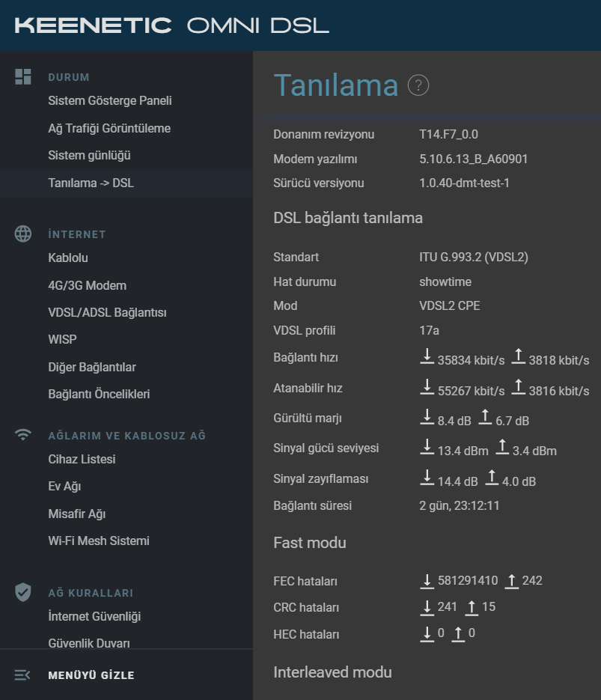This screenshot has width=601, height=700.
Task: Open help with the question mark icon
Action: 418,85
